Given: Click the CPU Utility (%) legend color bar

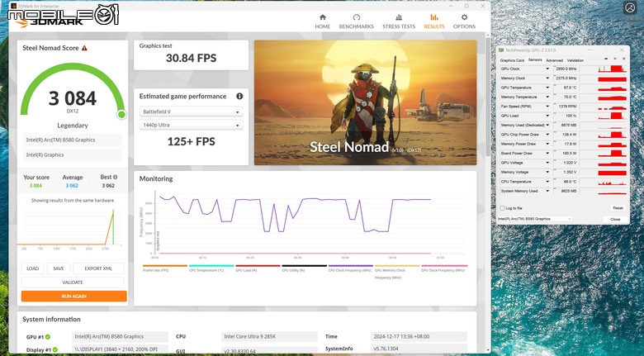Looking at the screenshot, I should click(304, 266).
